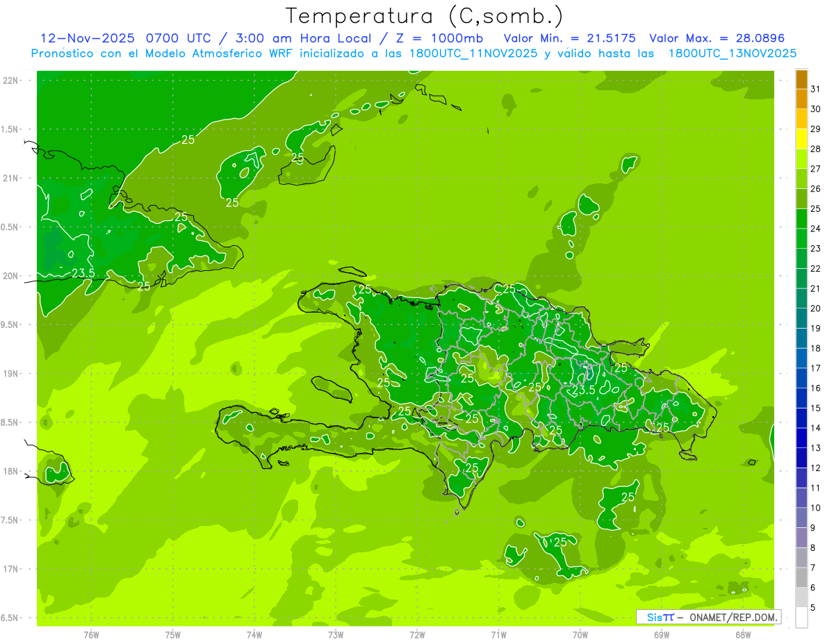Click the "1.5N" latitude axis label
The width and height of the screenshot is (834, 644).
[10, 130]
